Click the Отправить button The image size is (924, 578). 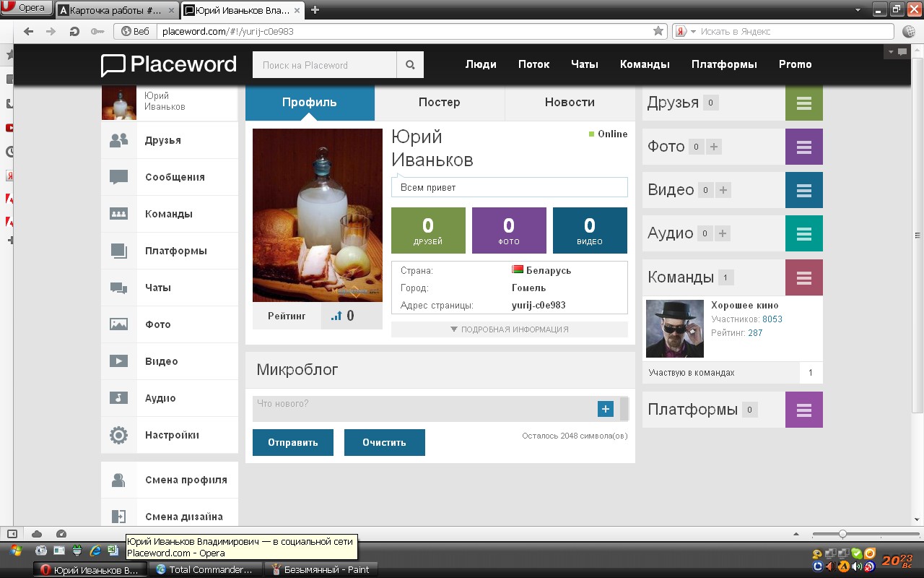(293, 443)
